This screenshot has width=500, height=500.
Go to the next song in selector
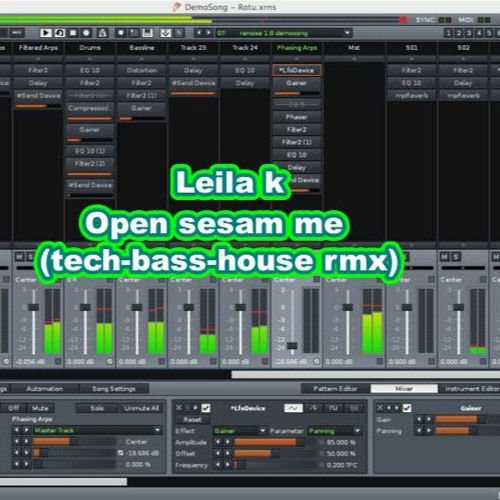tap(209, 33)
